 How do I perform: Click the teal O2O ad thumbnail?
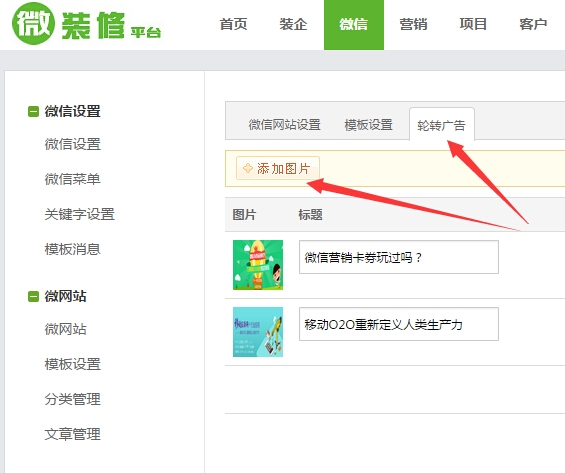point(258,332)
